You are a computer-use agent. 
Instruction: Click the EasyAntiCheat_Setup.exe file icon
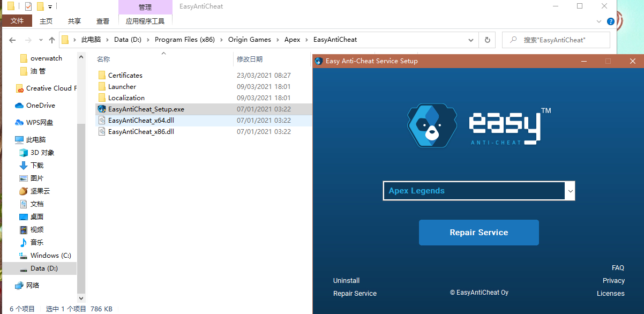pos(102,109)
